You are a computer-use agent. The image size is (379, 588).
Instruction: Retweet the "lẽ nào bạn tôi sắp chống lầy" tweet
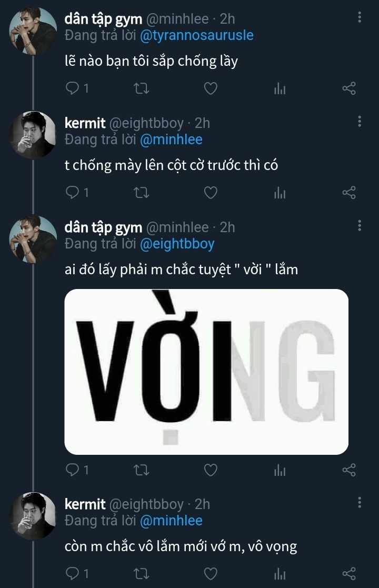point(142,89)
